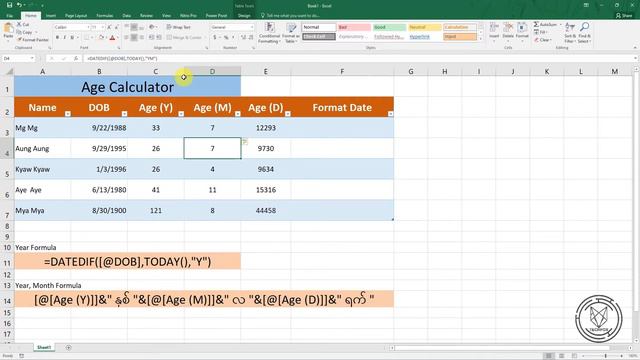Toggle Underline formatting
640x360 pixels.
(72, 38)
